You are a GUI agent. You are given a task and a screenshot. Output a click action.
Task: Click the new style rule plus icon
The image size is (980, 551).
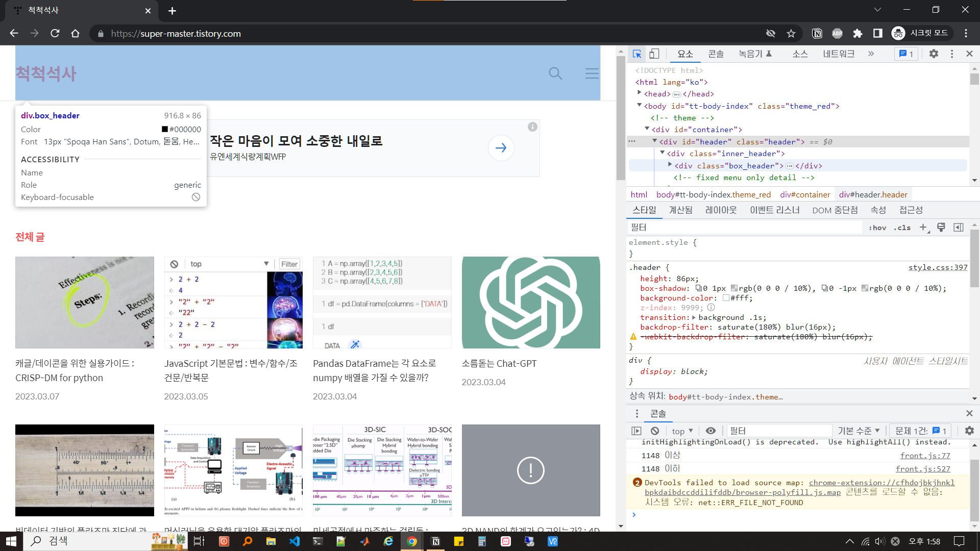point(923,228)
